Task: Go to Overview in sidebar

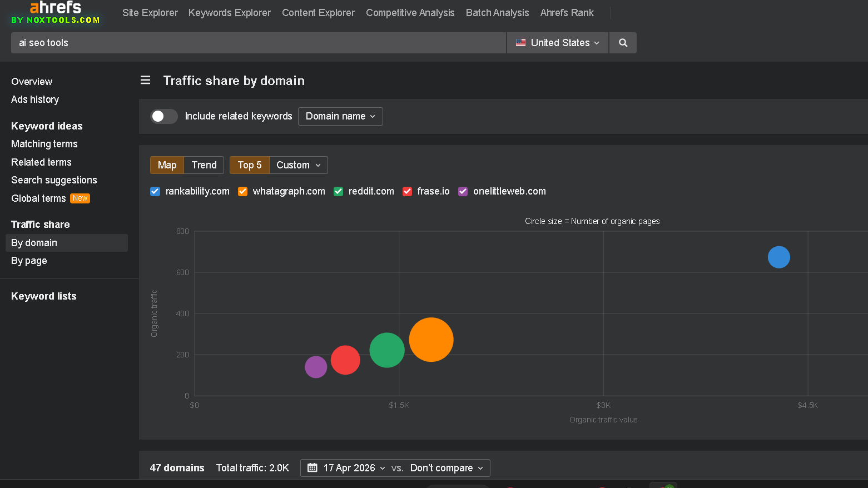Action: tap(32, 82)
